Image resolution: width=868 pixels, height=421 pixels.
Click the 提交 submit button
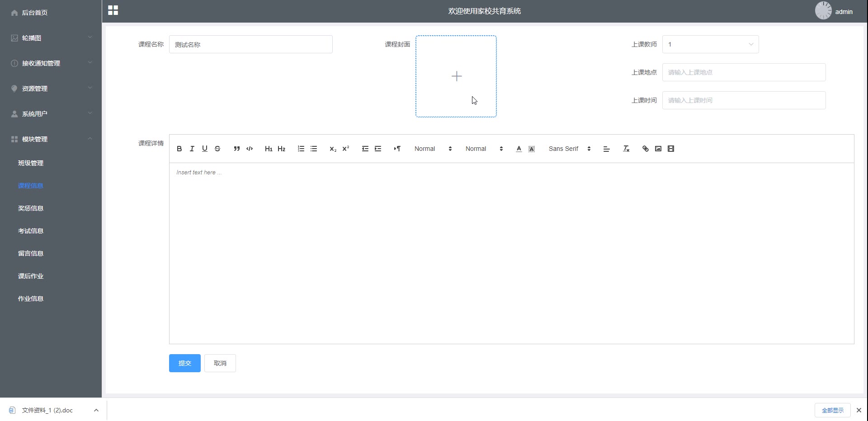click(x=185, y=363)
